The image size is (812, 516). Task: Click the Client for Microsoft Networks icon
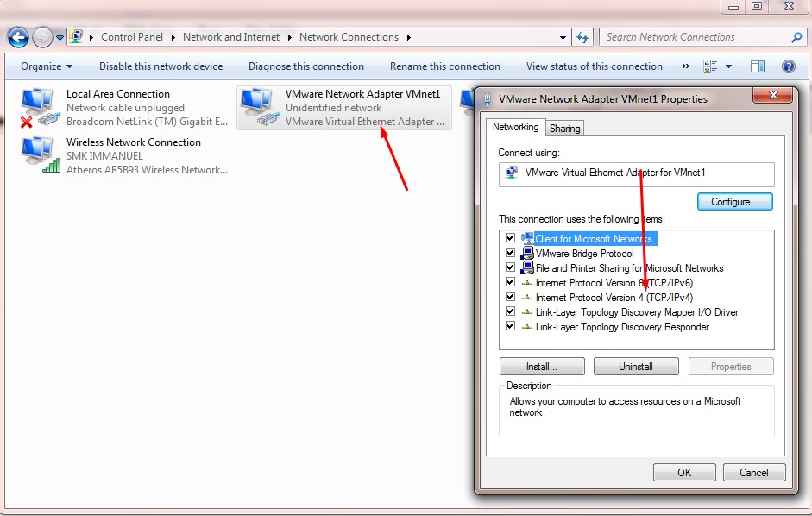click(x=527, y=238)
